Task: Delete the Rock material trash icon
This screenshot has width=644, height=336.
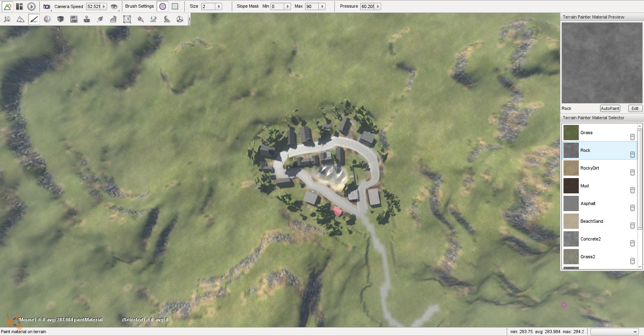Action: pyautogui.click(x=632, y=155)
